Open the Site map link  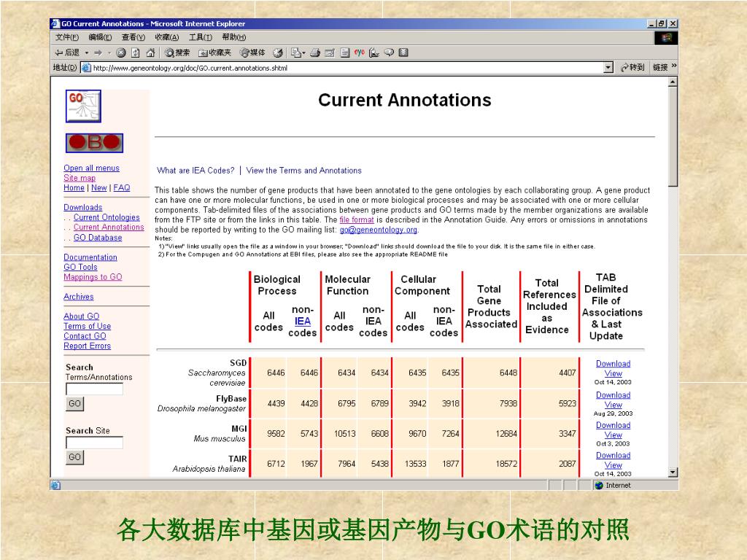(80, 178)
